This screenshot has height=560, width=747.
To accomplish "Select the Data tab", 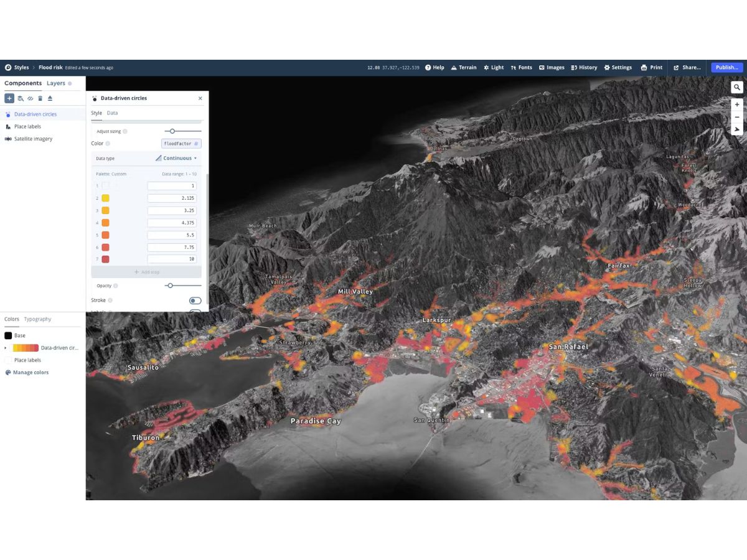I will 112,113.
